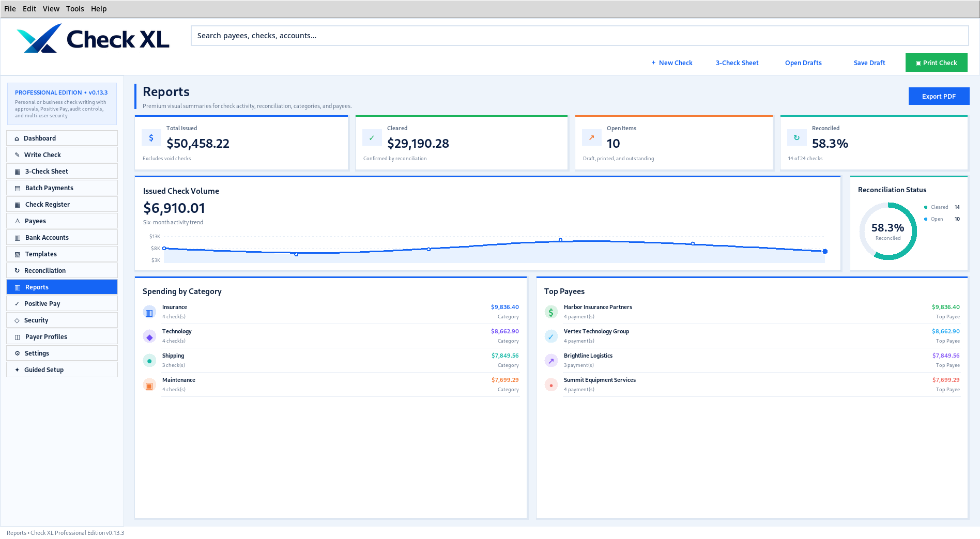
Task: Open the Edit menu
Action: coord(29,9)
